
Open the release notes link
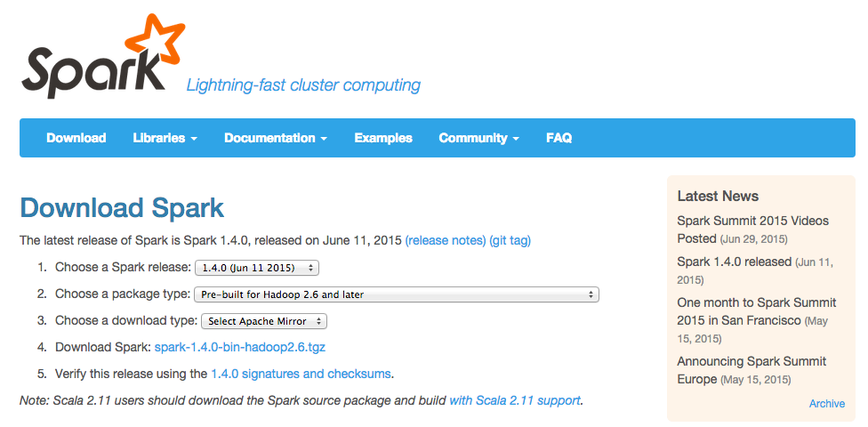coord(445,241)
